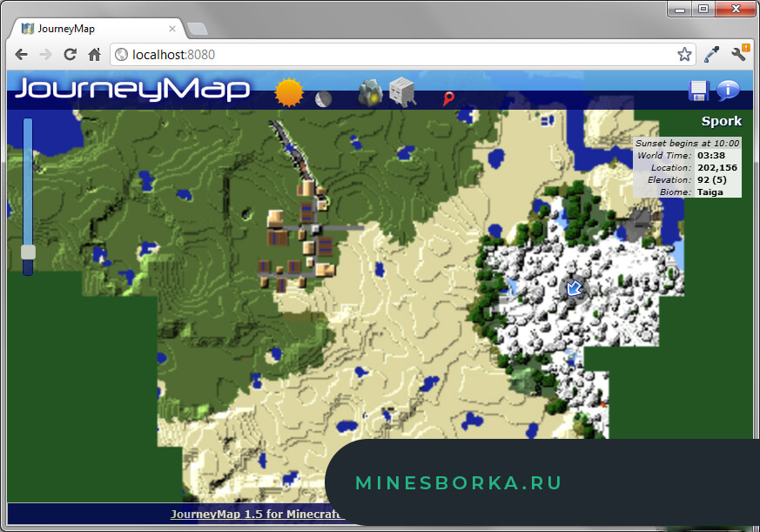The height and width of the screenshot is (532, 760).
Task: Click the address bar localhost:8080
Action: point(402,54)
